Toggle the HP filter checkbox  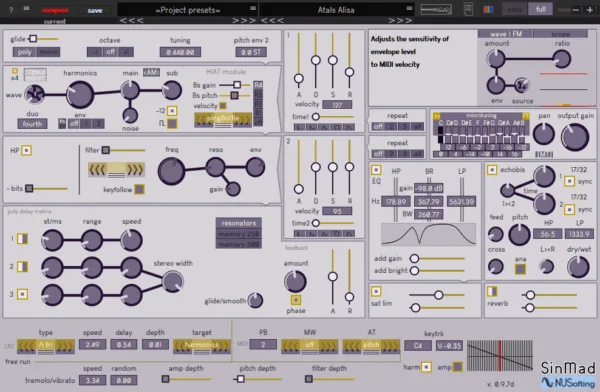click(x=26, y=150)
